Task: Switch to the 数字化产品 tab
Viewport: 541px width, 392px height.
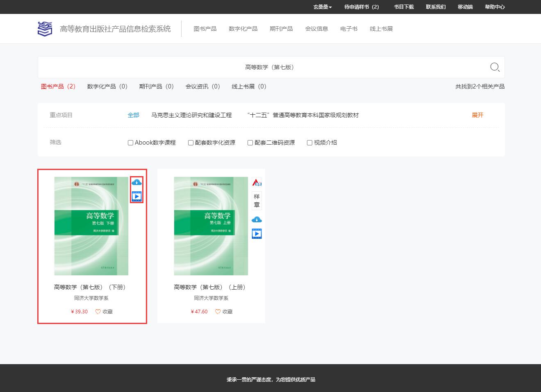Action: pos(107,86)
